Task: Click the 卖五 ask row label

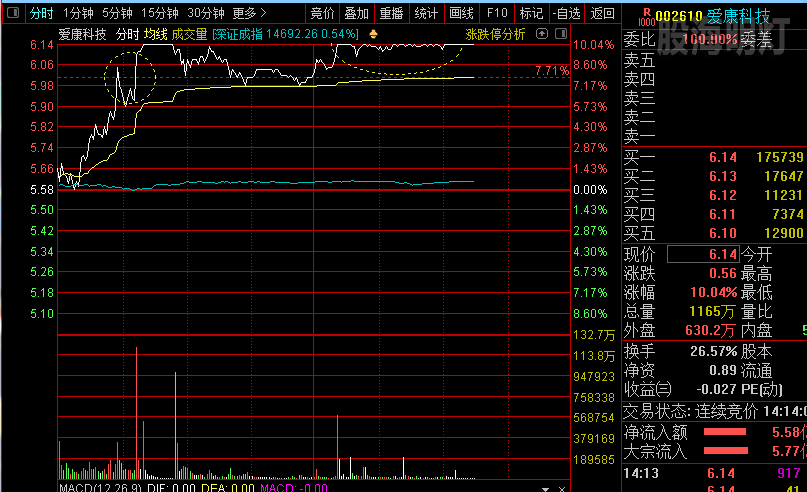Action: (639, 60)
